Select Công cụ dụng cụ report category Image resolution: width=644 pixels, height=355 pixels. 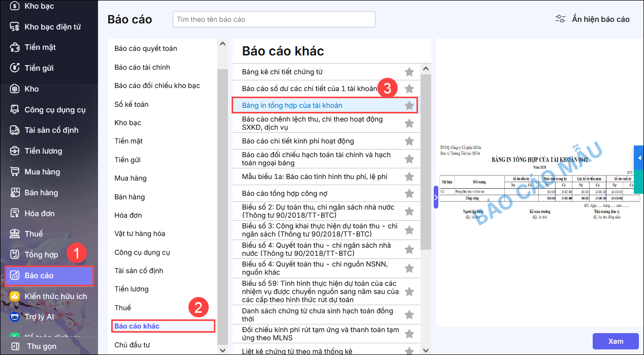[142, 252]
